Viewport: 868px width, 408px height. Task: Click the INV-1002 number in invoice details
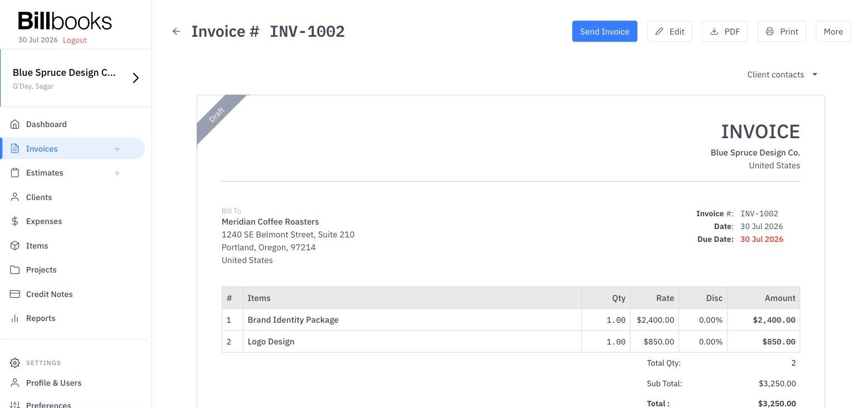[759, 213]
